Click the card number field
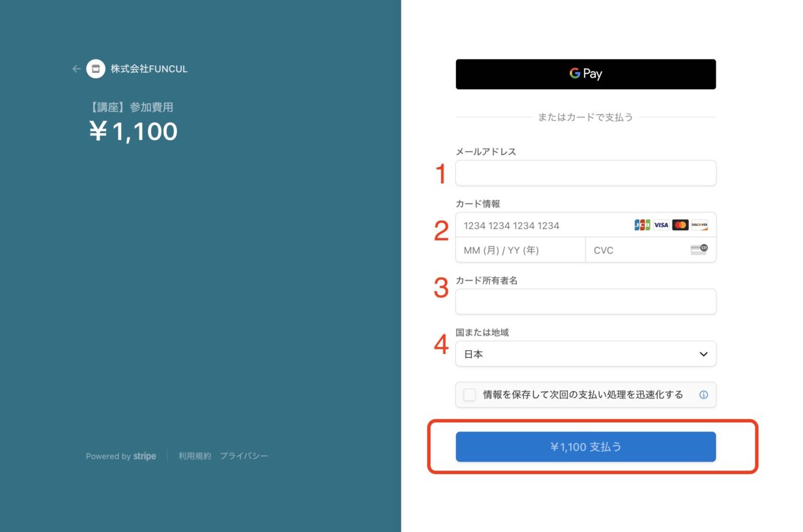Screen dimensions: 803x532 tap(543, 225)
